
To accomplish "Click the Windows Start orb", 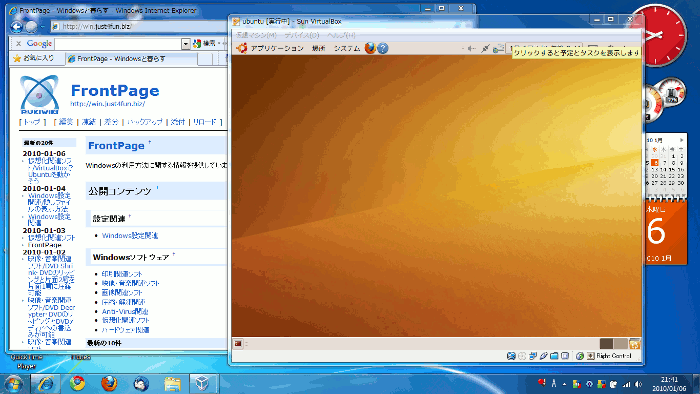I will (x=13, y=384).
